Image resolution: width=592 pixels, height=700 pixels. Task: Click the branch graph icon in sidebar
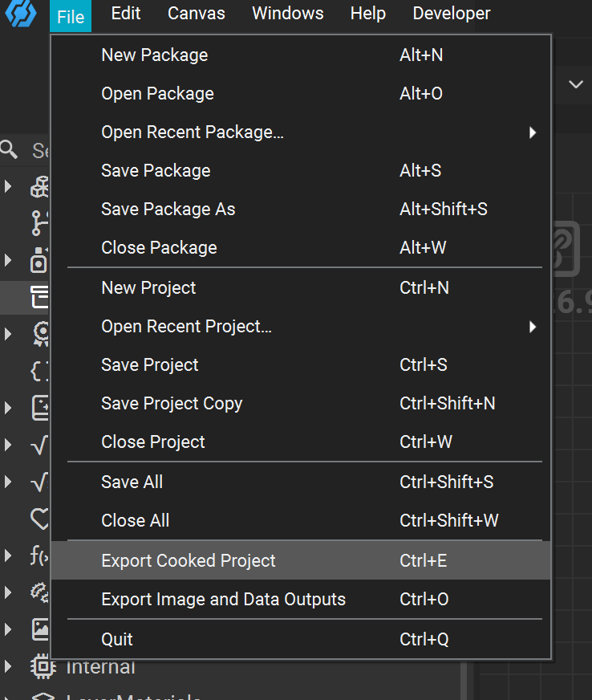click(39, 223)
